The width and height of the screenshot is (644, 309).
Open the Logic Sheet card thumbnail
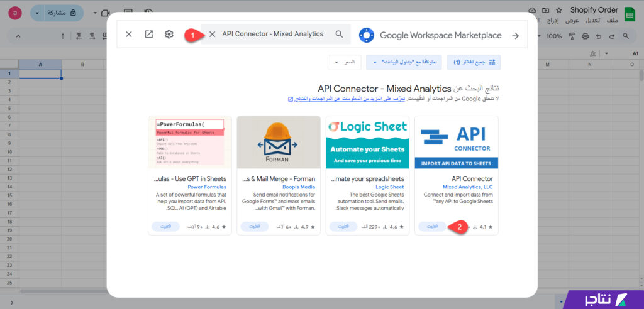coord(367,142)
